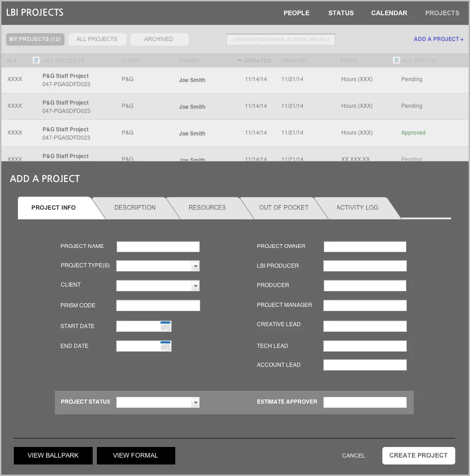Image resolution: width=470 pixels, height=476 pixels.
Task: Click the Project Owner input field
Action: [365, 247]
